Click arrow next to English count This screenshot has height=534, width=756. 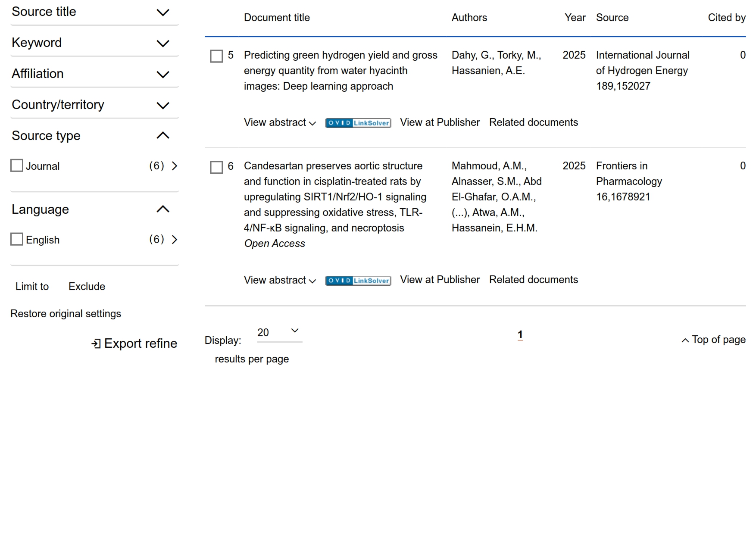pyautogui.click(x=175, y=240)
